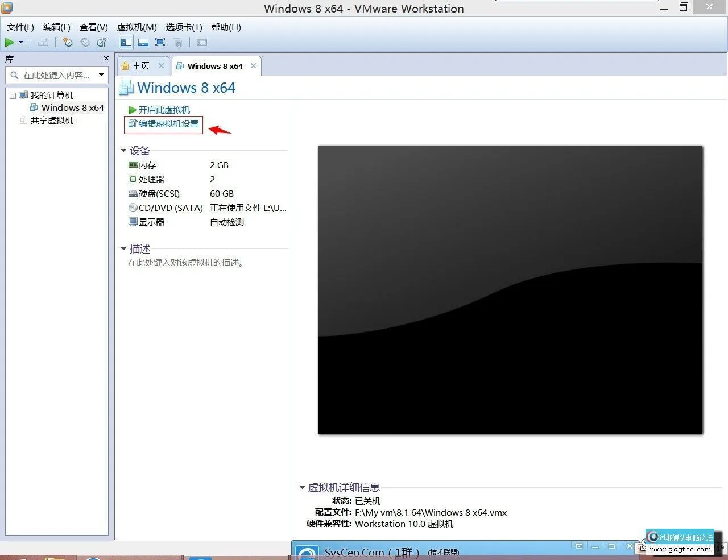Screen dimensions: 728x560
Task: Open the 虚拟机(M) menu
Action: click(136, 27)
